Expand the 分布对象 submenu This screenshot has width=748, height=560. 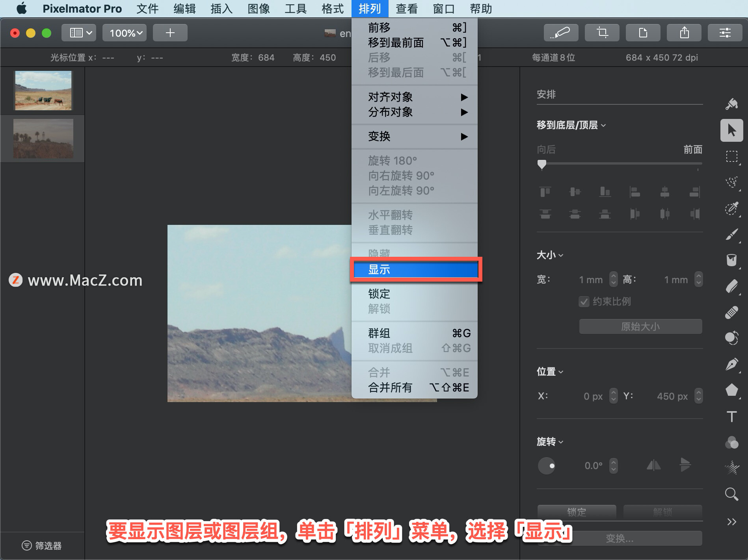tap(414, 112)
